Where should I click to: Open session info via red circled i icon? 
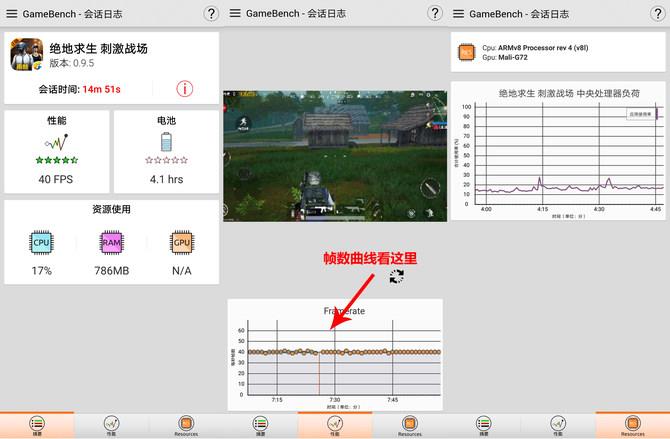[185, 89]
